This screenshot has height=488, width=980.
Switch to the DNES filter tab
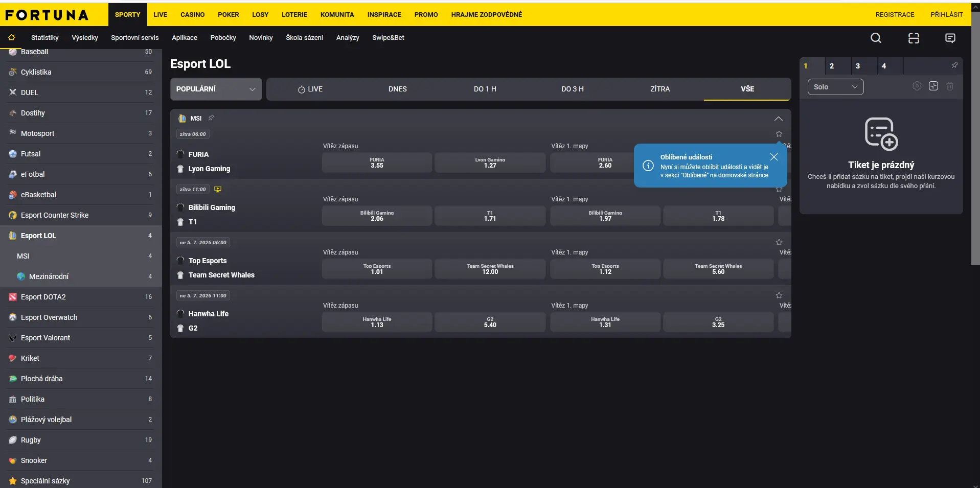pyautogui.click(x=398, y=89)
